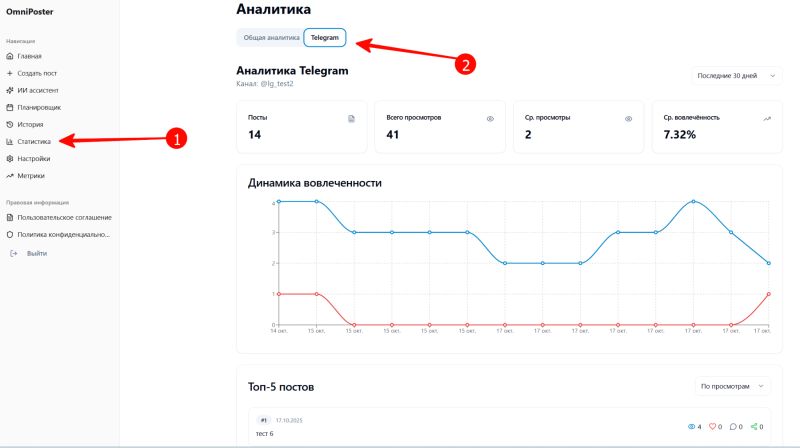This screenshot has width=800, height=448.
Task: Click the plus icon for Создать пост
Action: coord(10,73)
